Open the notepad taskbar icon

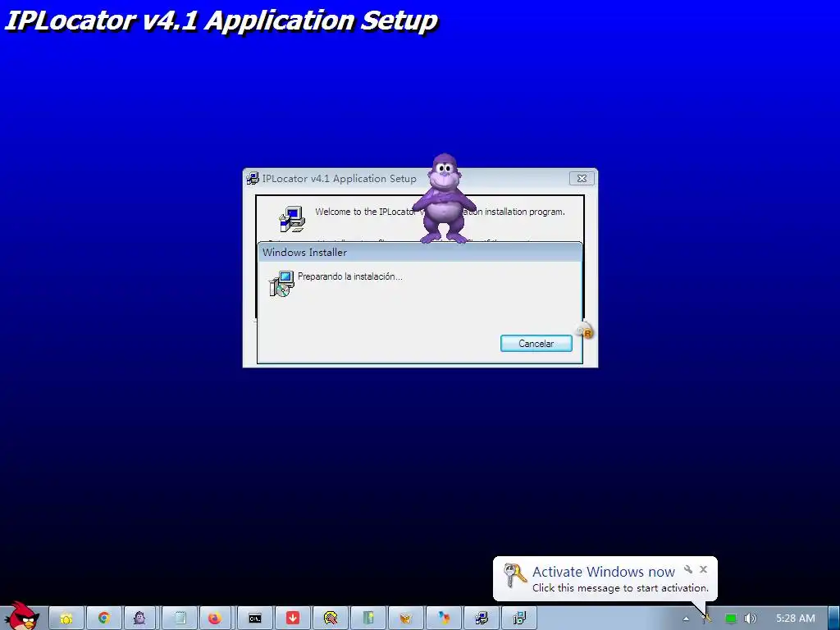(x=180, y=619)
